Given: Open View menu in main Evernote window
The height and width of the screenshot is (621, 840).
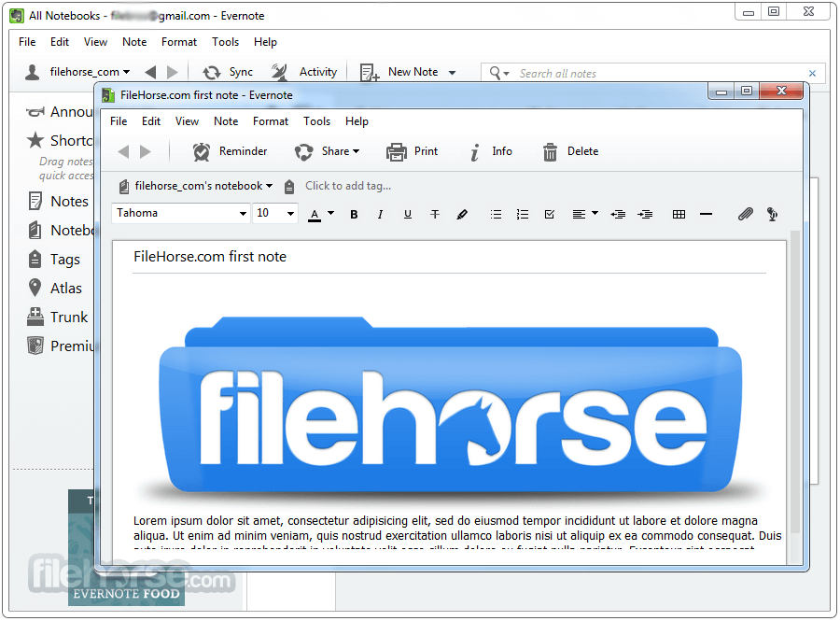Looking at the screenshot, I should (95, 42).
